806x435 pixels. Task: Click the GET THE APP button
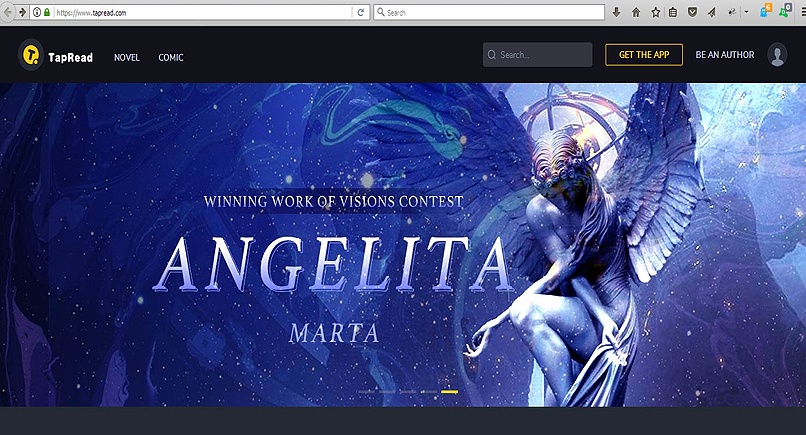[x=644, y=55]
